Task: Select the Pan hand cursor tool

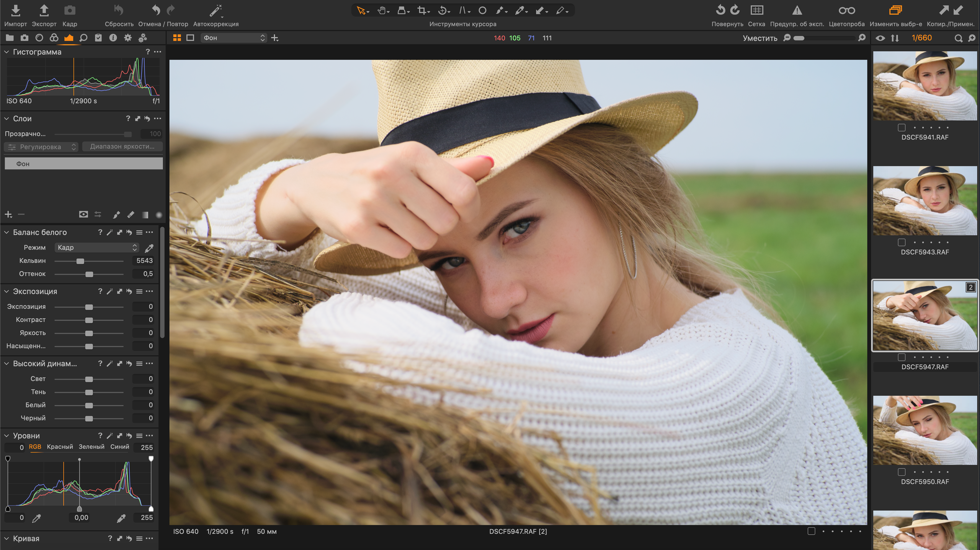Action: click(x=381, y=10)
